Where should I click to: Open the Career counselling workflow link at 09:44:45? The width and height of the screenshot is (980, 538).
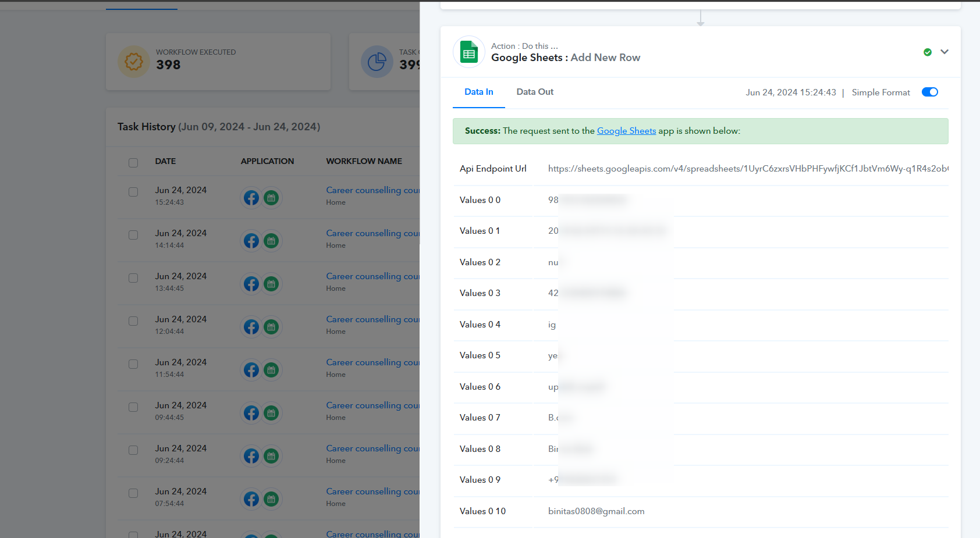[x=372, y=405]
